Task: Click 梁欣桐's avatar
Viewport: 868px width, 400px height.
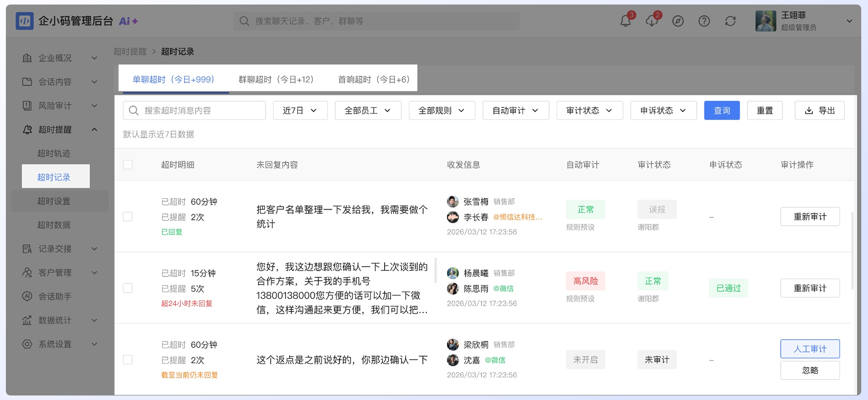Action: 453,344
